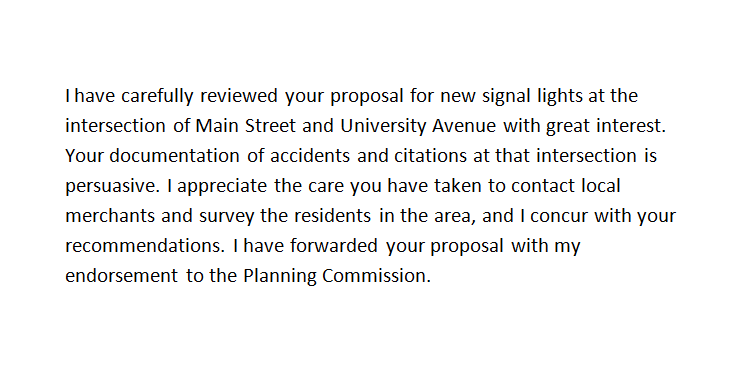Click the word "appreciate"

click(222, 186)
